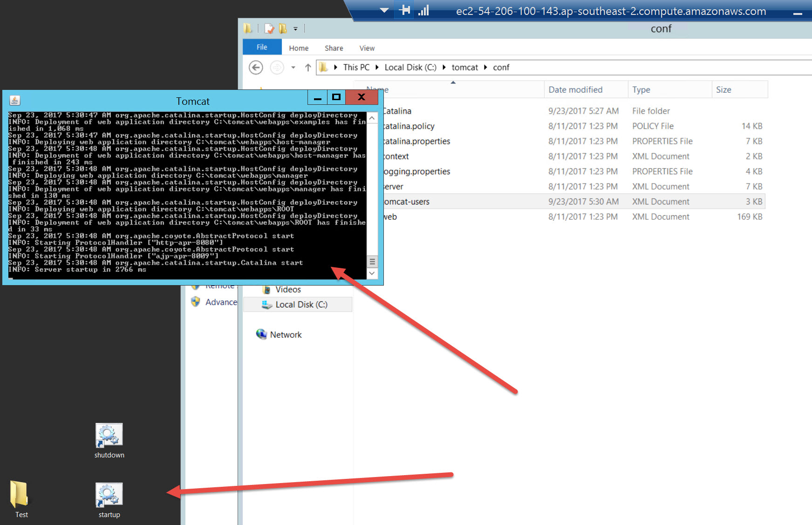Select the catalina.properties file
Image resolution: width=812 pixels, height=525 pixels.
click(x=417, y=141)
